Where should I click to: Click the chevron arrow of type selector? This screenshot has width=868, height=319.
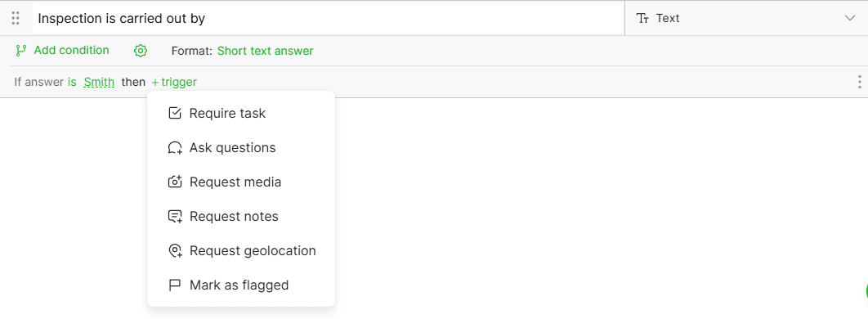point(850,18)
